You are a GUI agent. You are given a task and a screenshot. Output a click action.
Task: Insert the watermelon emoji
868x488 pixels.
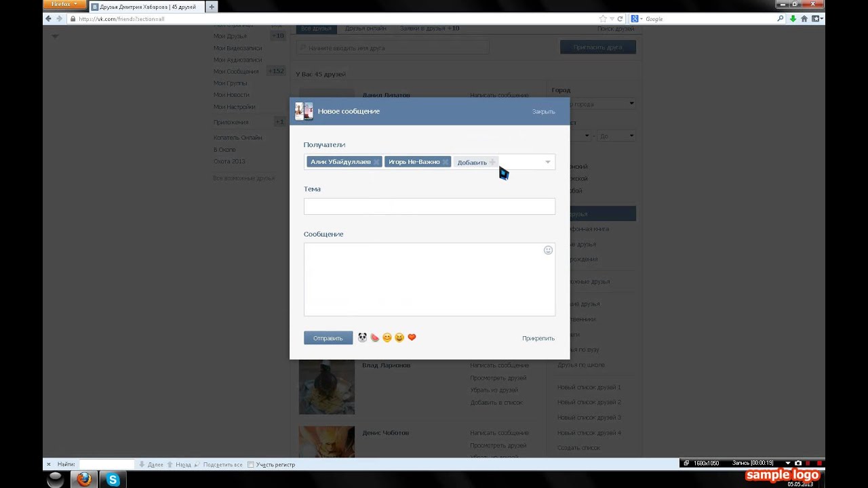(374, 338)
